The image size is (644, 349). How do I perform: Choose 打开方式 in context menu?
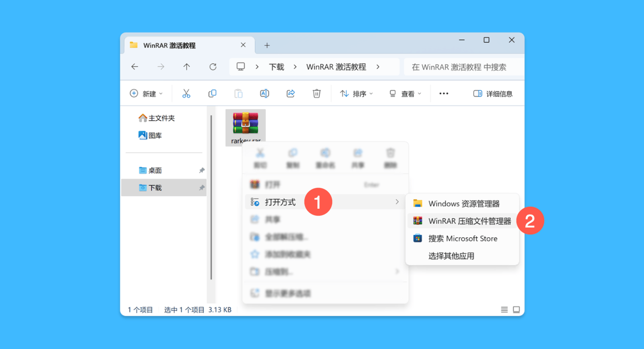point(325,202)
